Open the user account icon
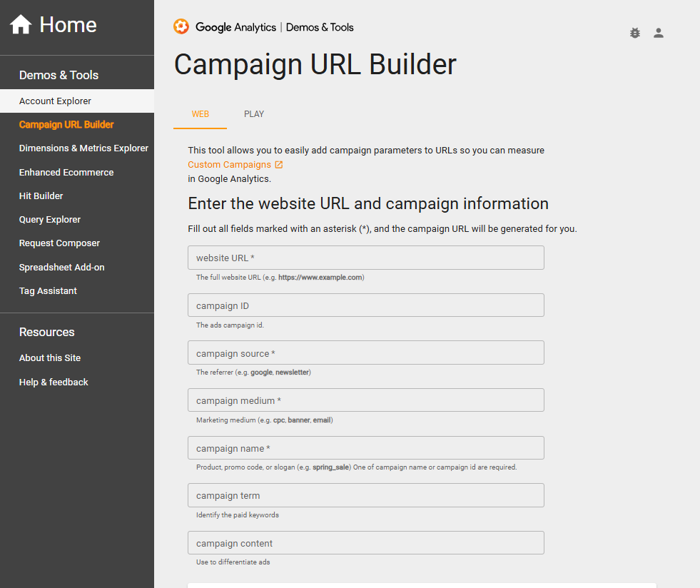 (659, 33)
